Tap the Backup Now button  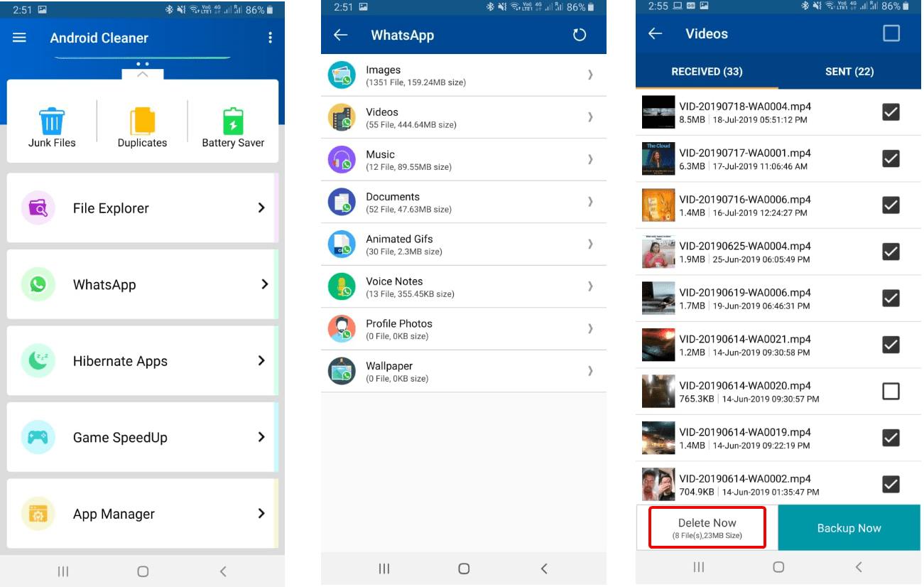click(x=849, y=528)
